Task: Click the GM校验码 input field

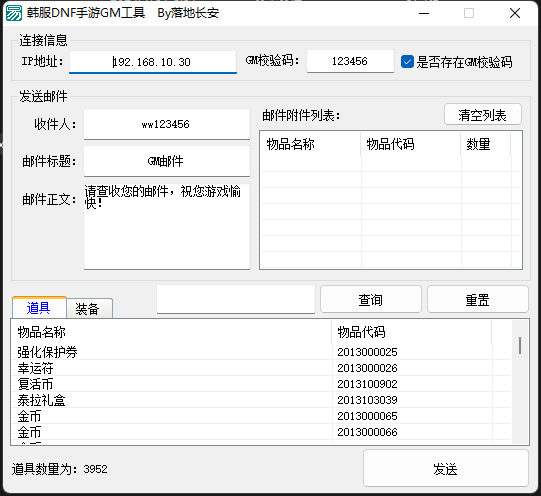Action: point(350,61)
